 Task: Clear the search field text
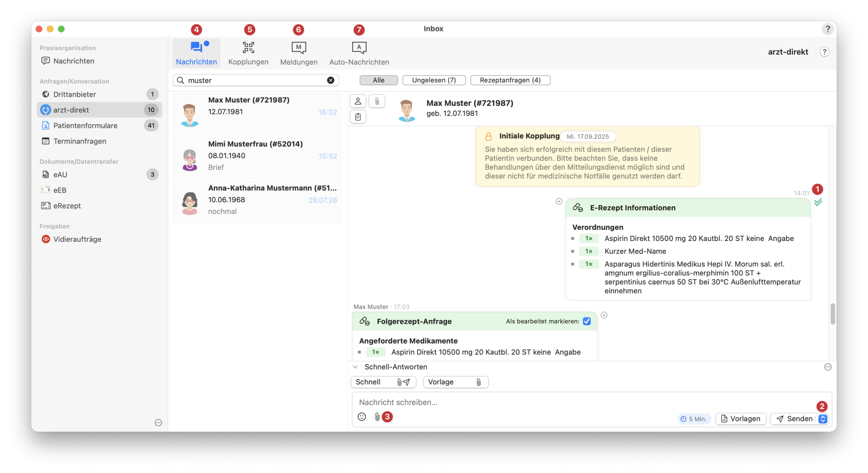pos(331,80)
